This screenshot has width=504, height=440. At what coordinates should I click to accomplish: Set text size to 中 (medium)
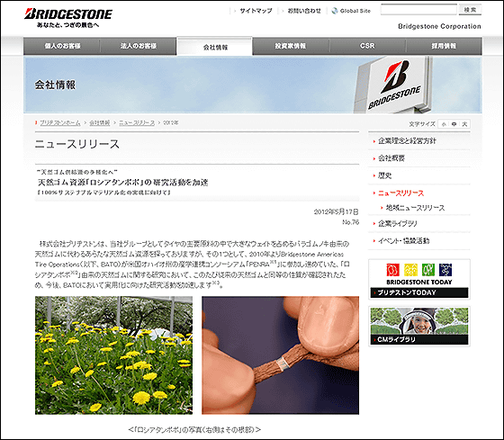pos(454,124)
